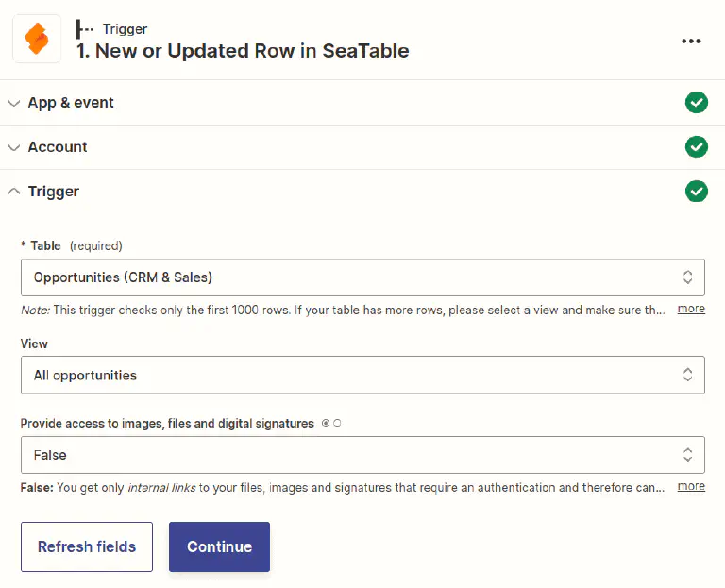Open the three-dot step options menu
Viewport: 725px width, 588px height.
(x=691, y=41)
